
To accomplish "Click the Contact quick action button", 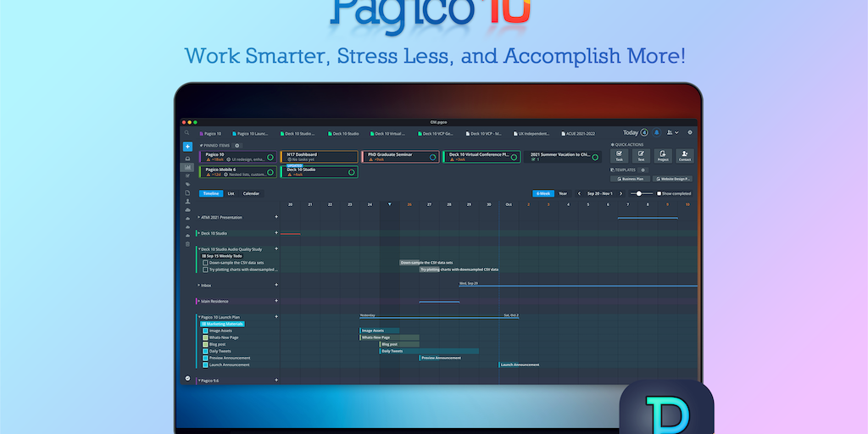I will [x=684, y=156].
